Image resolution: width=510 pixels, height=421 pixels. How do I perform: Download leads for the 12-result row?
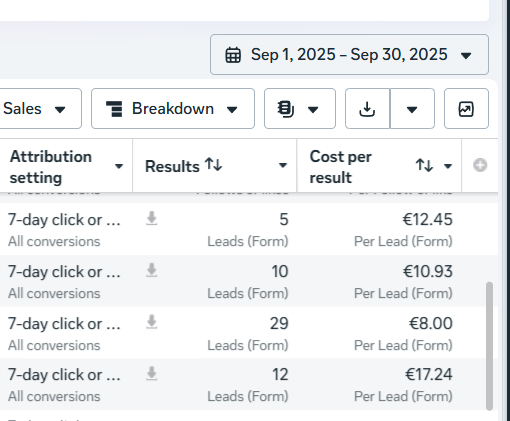(x=152, y=374)
